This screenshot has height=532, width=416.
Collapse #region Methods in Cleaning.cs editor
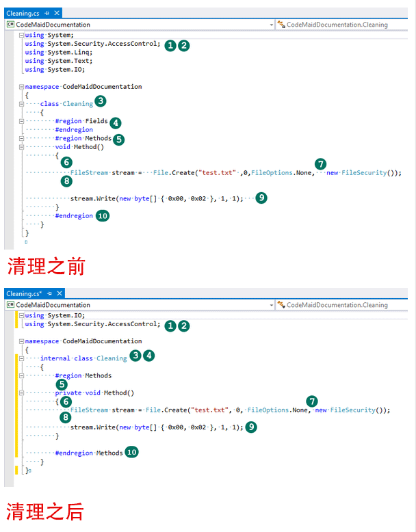[x=21, y=138]
